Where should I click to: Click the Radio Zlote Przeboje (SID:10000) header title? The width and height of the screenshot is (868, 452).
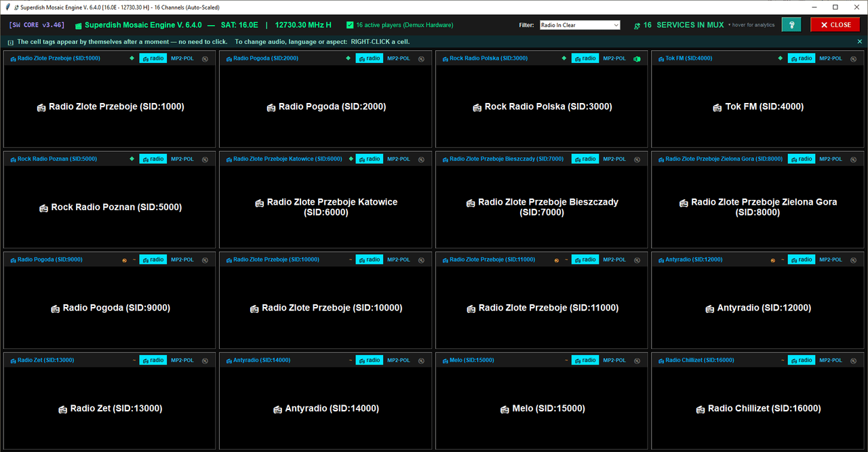[x=277, y=260]
